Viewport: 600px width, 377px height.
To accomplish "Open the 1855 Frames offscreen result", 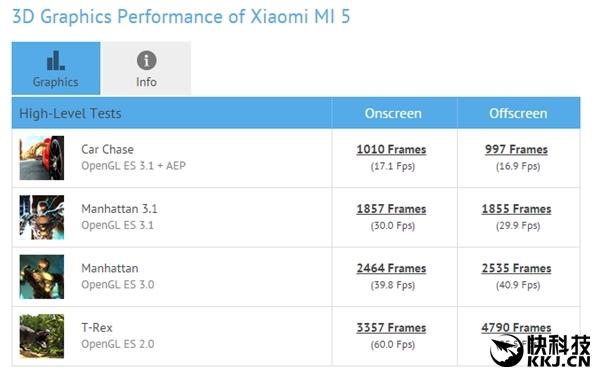I will (516, 209).
